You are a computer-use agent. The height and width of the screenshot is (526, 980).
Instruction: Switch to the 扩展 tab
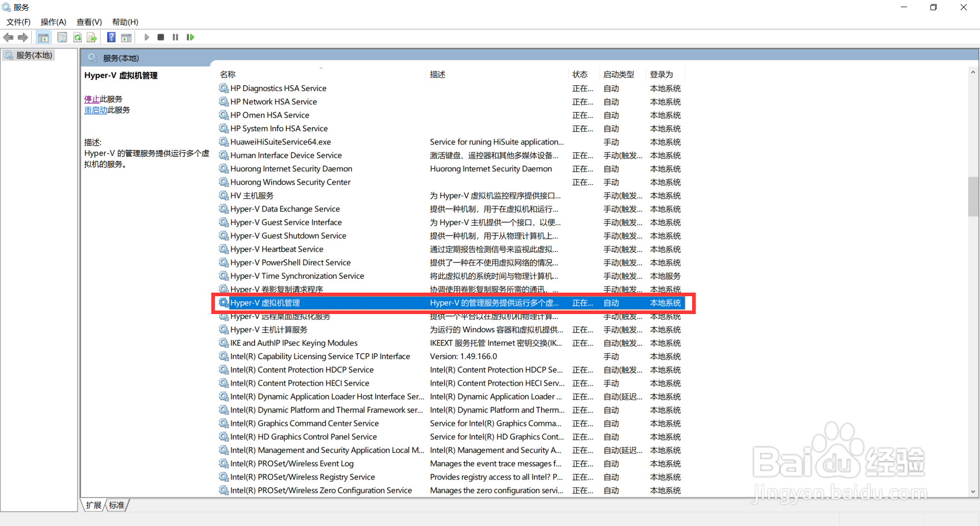click(x=93, y=505)
